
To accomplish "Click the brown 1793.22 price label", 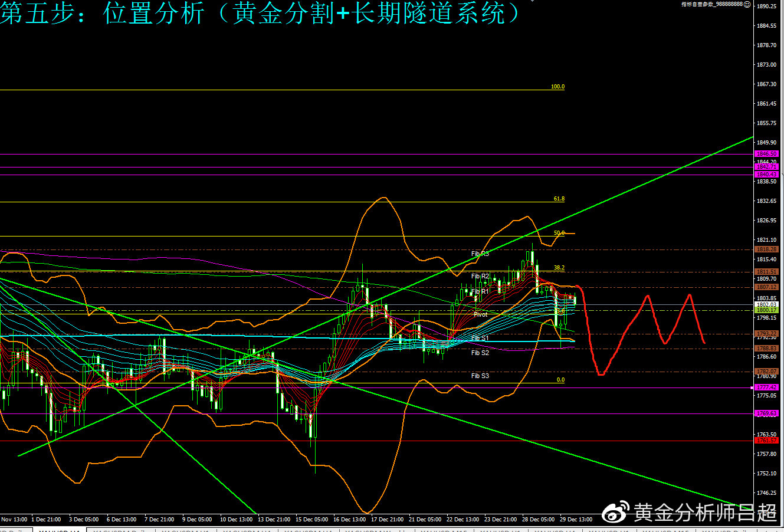I will tap(767, 334).
